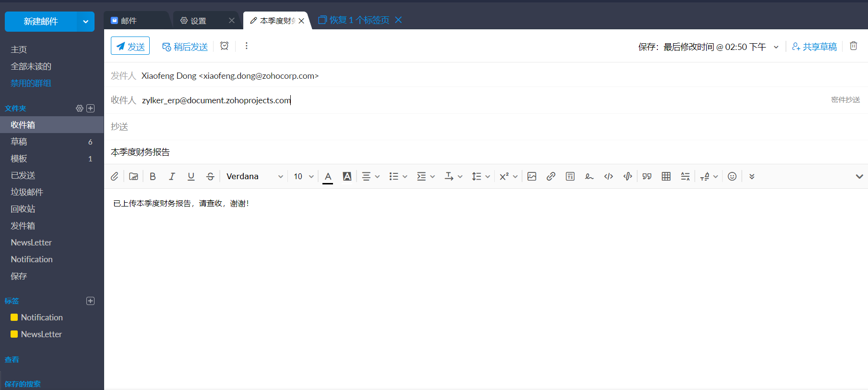868x390 pixels.
Task: Toggle bold formatting
Action: pyautogui.click(x=153, y=176)
